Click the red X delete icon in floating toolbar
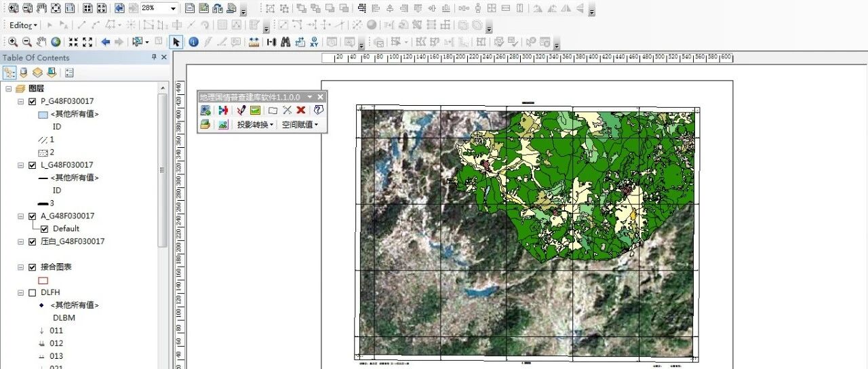This screenshot has width=868, height=369. click(301, 110)
